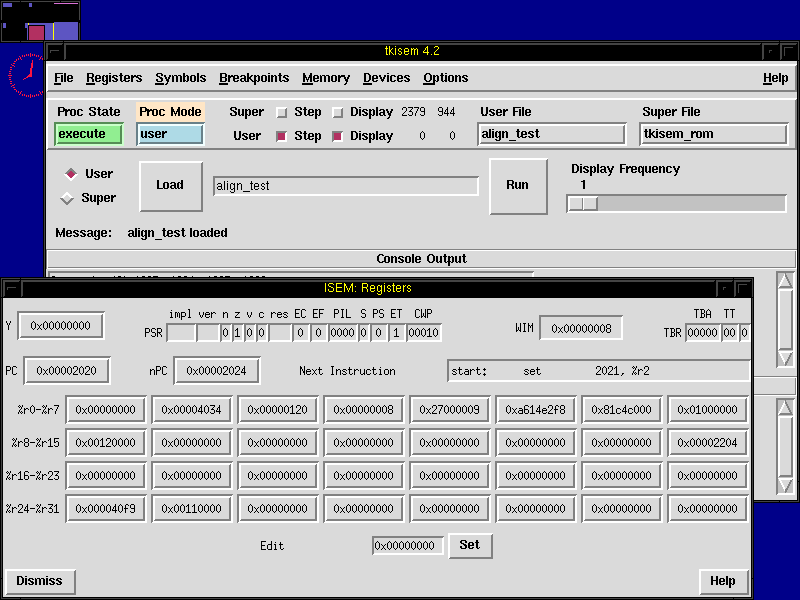
Task: Click console output scrollbar up arrow
Action: tap(785, 281)
